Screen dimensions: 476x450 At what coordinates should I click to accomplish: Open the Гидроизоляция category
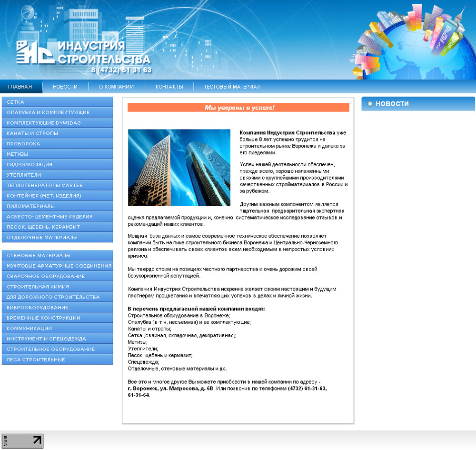[58, 164]
